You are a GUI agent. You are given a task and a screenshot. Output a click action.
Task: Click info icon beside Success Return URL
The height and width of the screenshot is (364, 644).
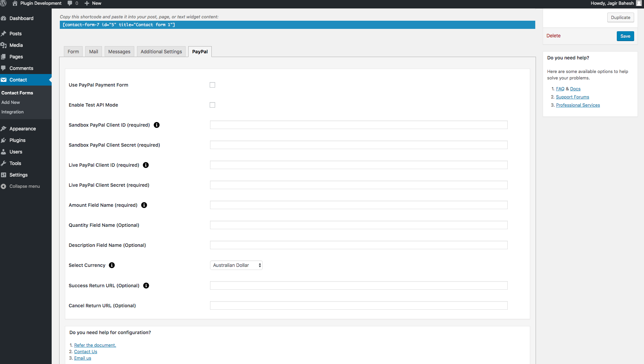click(146, 286)
